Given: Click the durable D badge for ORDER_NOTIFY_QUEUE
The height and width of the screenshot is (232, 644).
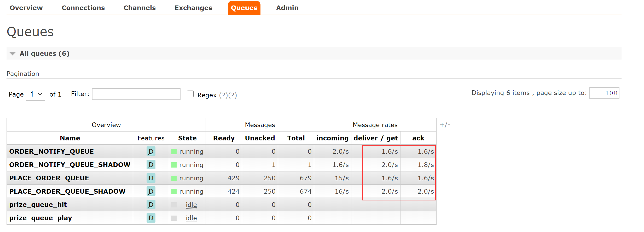Looking at the screenshot, I should [151, 151].
